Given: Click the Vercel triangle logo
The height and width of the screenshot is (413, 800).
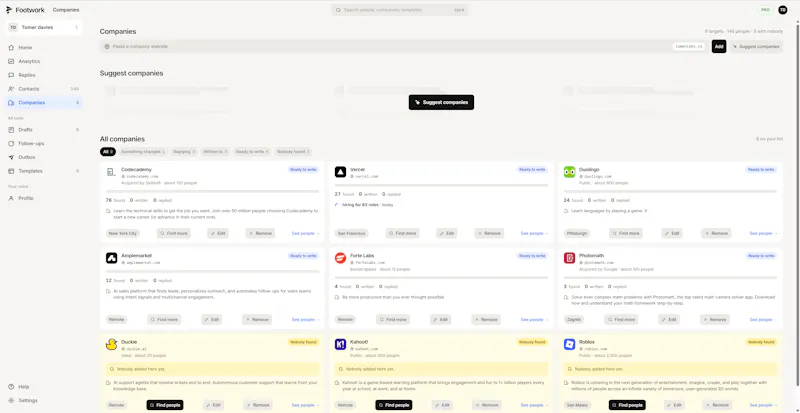Looking at the screenshot, I should [x=340, y=172].
